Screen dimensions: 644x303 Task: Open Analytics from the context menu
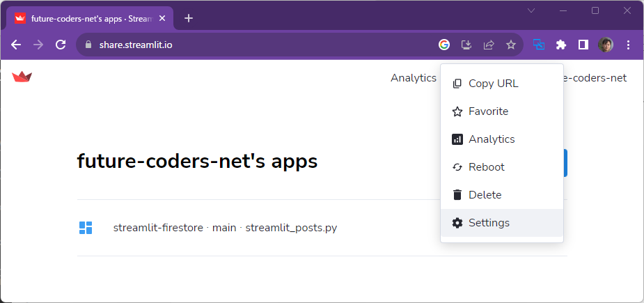click(x=502, y=139)
